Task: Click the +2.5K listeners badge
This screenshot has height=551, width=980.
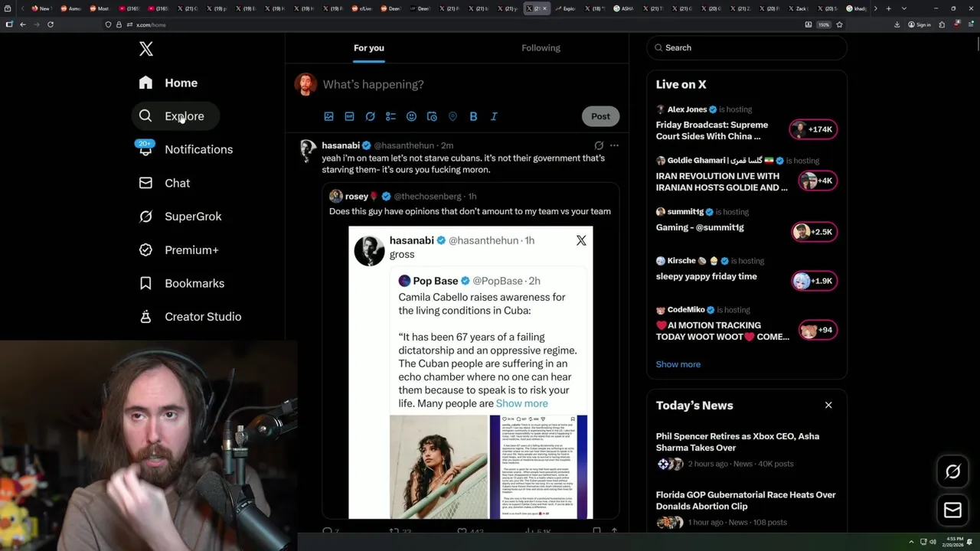Action: tap(814, 232)
